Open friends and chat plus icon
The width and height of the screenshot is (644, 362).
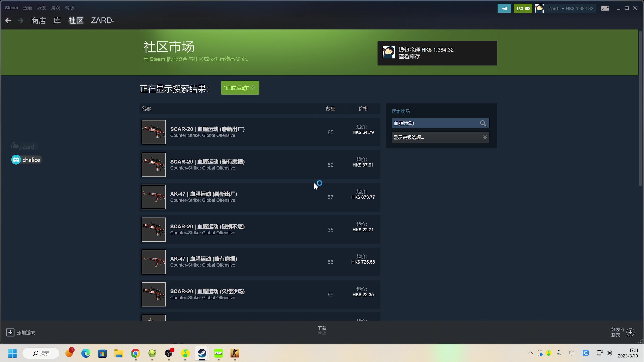point(630,332)
